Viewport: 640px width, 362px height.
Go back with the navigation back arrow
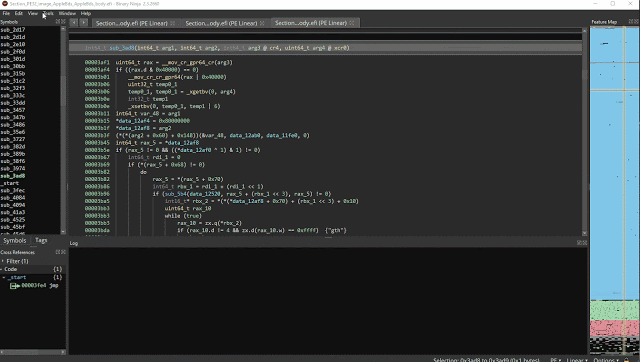pos(74,23)
